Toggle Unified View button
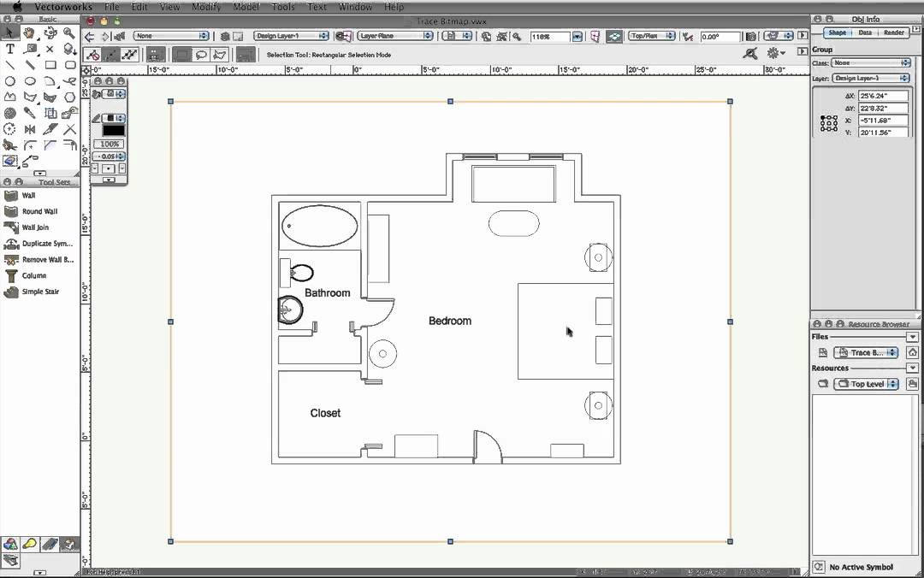This screenshot has width=924, height=578. point(614,36)
